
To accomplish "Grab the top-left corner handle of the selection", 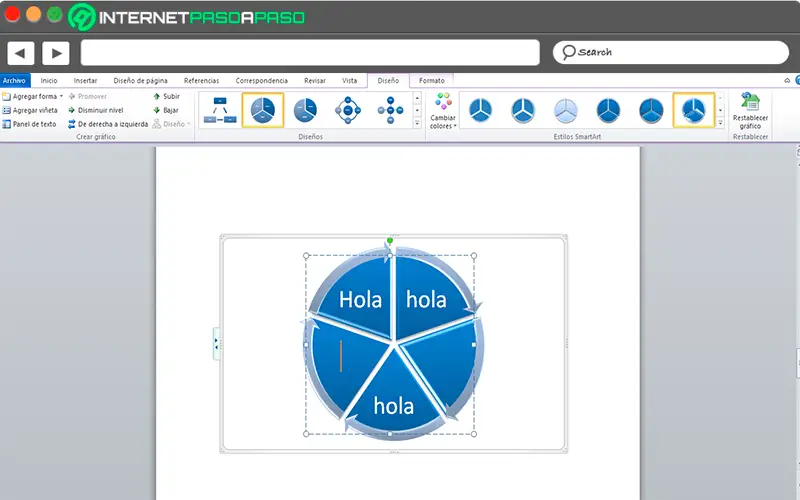I will tap(306, 256).
